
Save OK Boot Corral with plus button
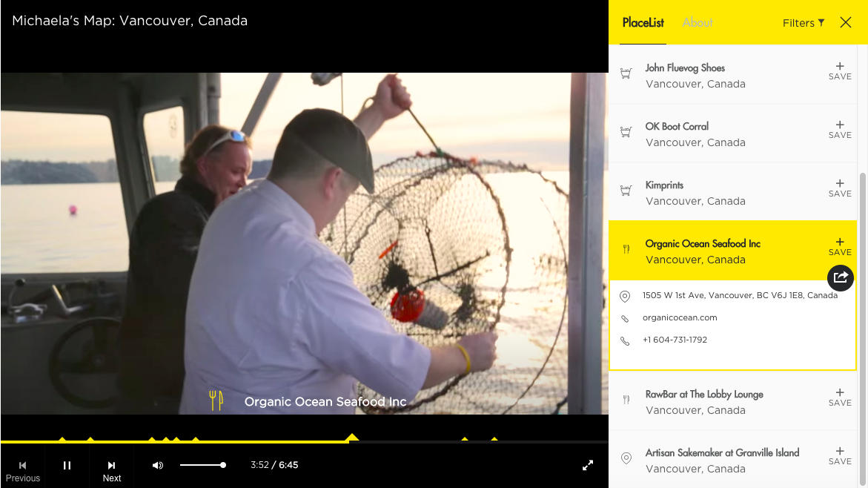(840, 130)
